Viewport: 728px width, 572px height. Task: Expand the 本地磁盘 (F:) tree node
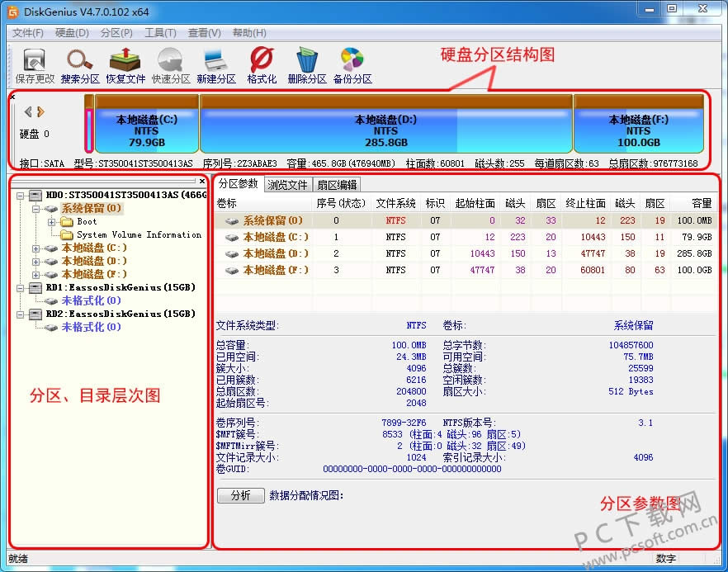[35, 274]
